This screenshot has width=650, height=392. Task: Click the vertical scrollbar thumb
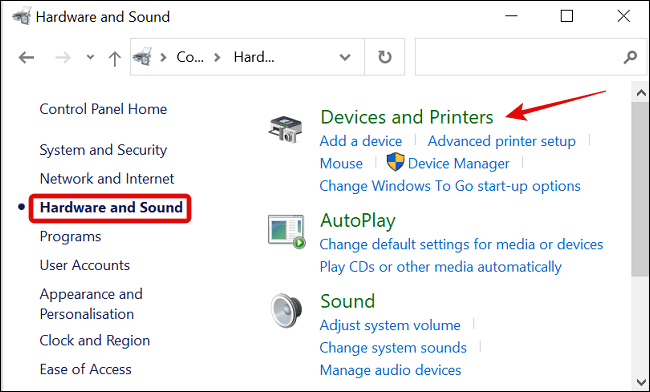(640, 189)
